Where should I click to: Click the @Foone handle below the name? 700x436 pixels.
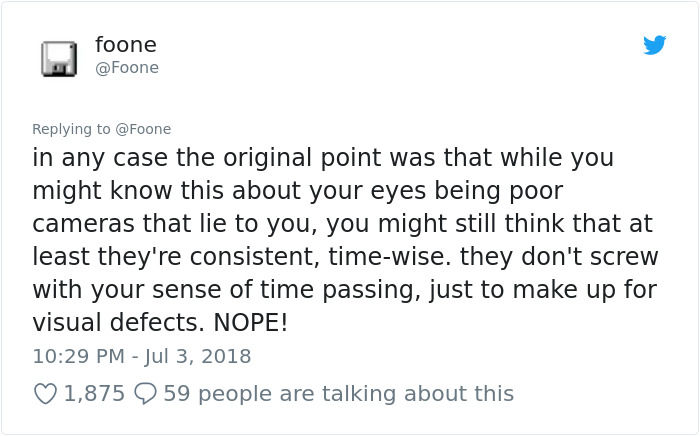tap(127, 68)
